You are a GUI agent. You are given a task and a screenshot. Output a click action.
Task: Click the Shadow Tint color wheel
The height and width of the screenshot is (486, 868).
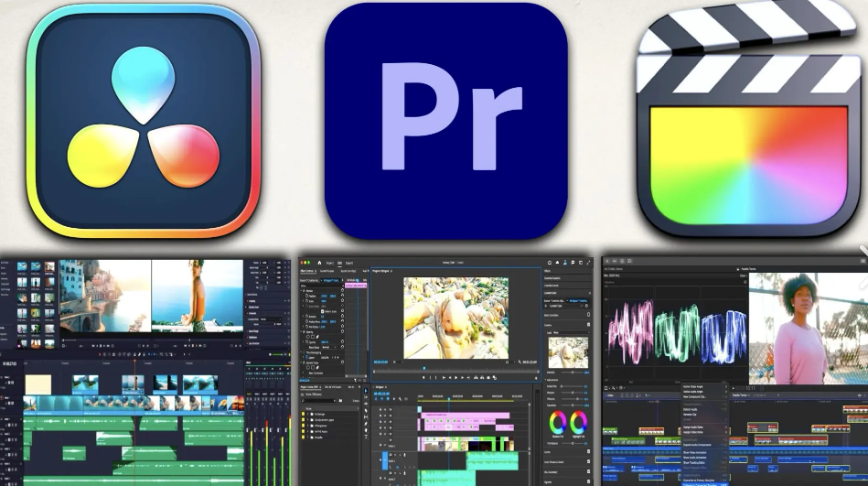coord(557,422)
